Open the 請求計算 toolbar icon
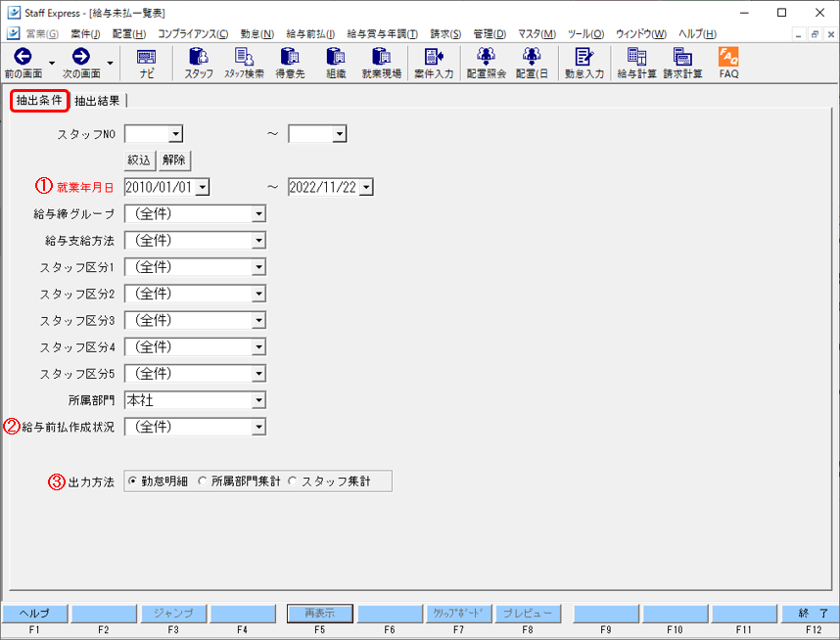This screenshot has height=640, width=840. coord(682,57)
